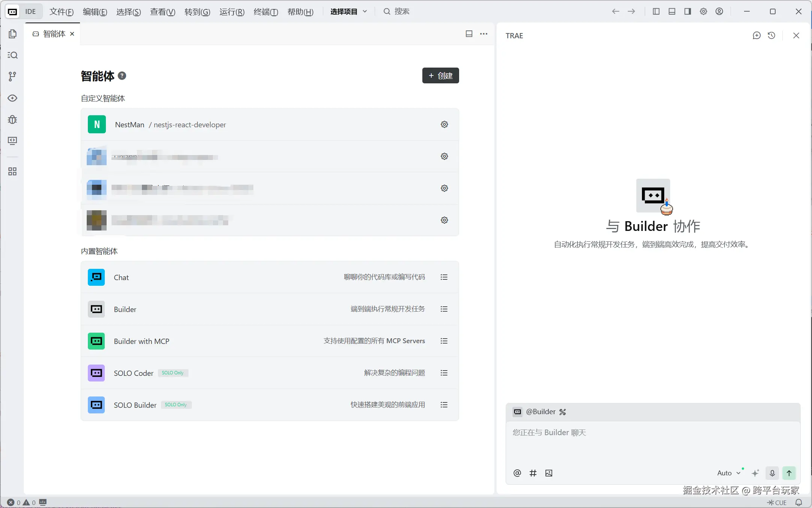Click the TRAE logo icon in title bar

[x=12, y=12]
